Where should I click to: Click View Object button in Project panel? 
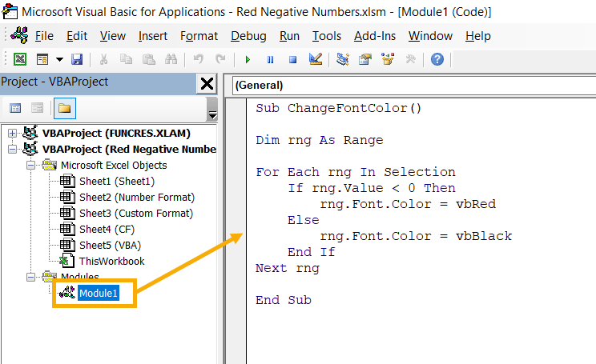pos(37,108)
